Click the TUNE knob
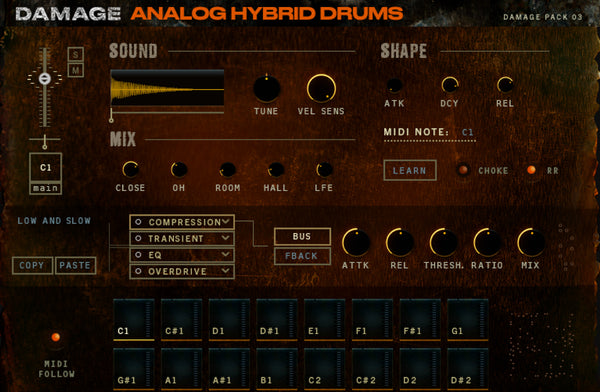600x392 pixels. tap(267, 88)
